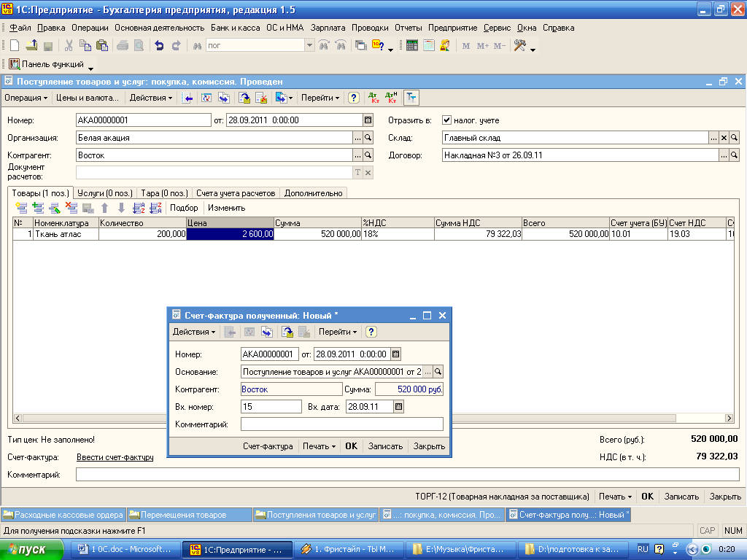The height and width of the screenshot is (560, 747).
Task: Click the Undo arrow icon
Action: point(159,45)
